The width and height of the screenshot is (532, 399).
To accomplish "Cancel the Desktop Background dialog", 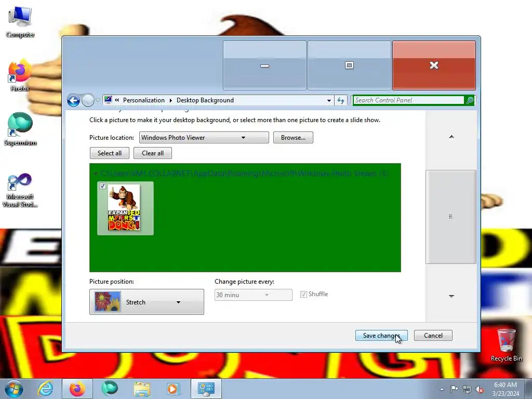I will (x=433, y=336).
